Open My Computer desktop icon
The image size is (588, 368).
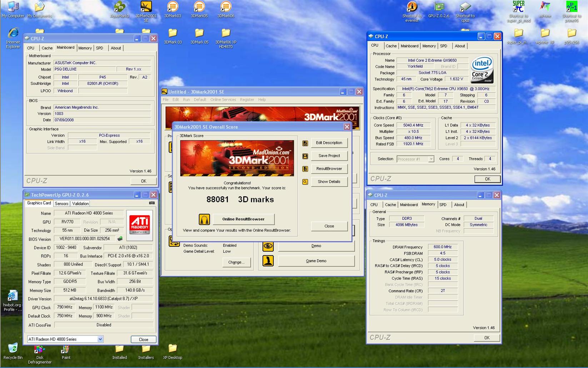(x=13, y=10)
